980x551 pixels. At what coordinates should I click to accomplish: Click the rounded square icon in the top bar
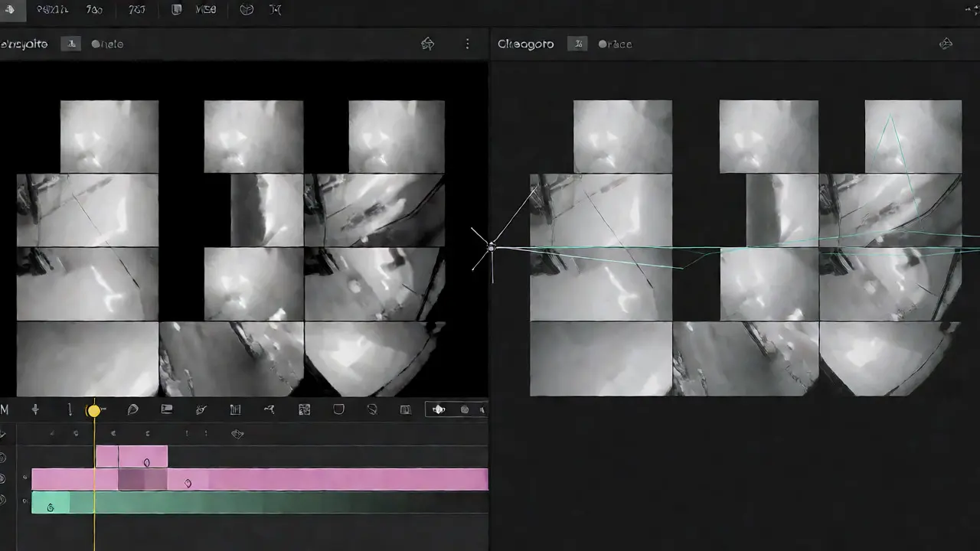[177, 10]
